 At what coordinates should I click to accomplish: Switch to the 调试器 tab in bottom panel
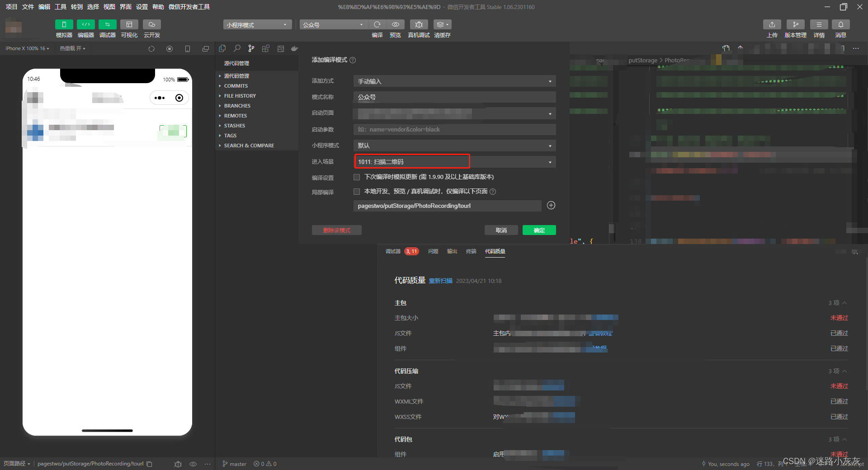click(x=393, y=251)
